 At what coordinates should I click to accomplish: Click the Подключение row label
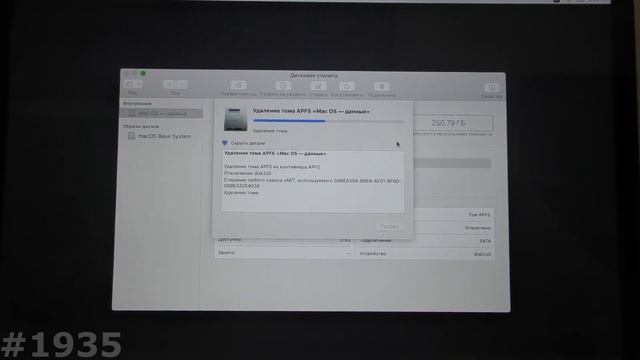point(376,241)
